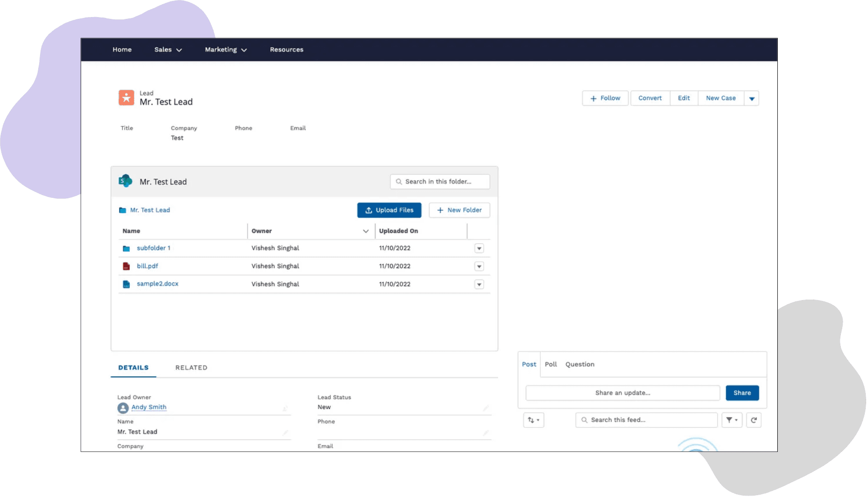Click the sample2.docx document icon
The width and height of the screenshot is (868, 497).
(x=126, y=284)
